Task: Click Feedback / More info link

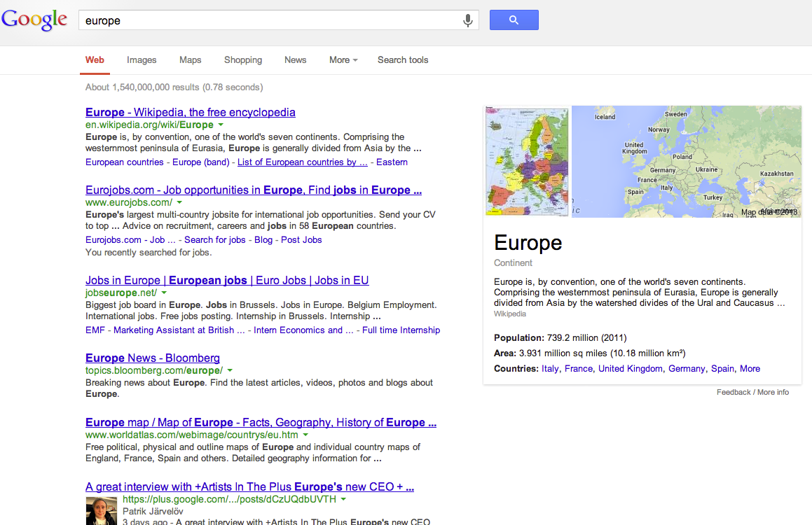Action: coord(753,392)
